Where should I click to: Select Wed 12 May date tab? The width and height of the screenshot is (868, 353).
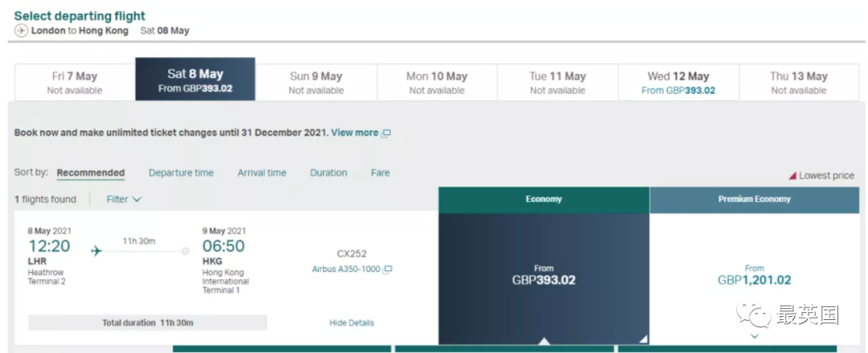pyautogui.click(x=678, y=82)
